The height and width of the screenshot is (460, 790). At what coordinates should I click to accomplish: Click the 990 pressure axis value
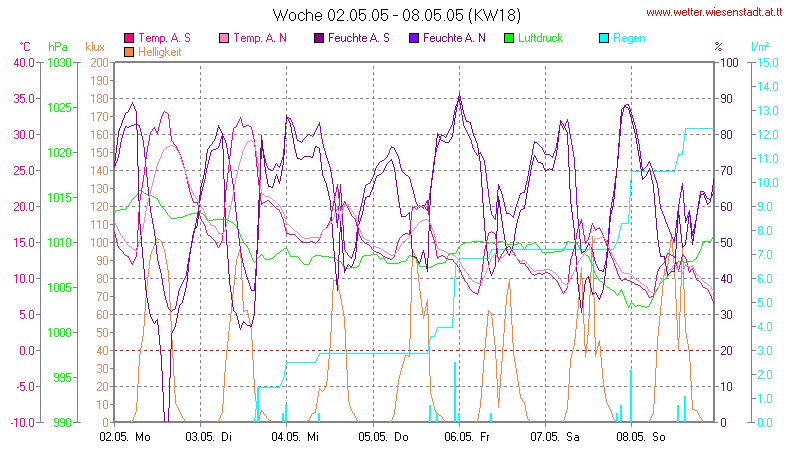(62, 423)
